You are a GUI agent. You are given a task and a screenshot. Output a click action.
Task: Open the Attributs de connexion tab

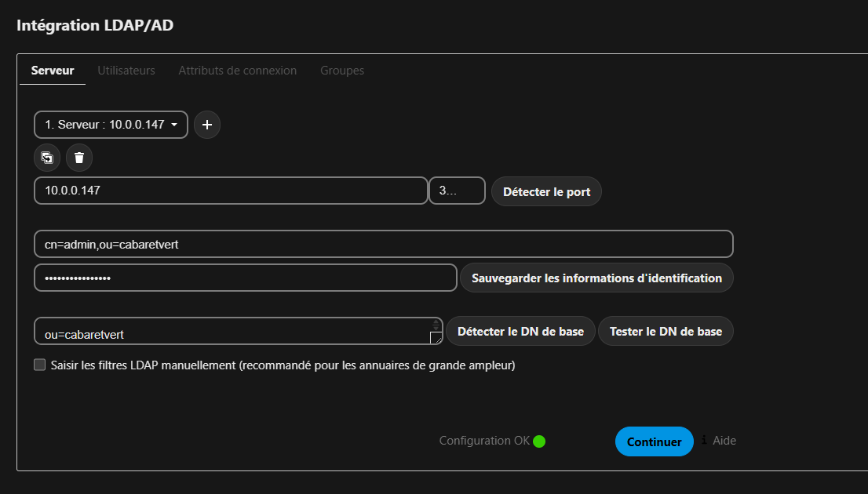tap(238, 71)
